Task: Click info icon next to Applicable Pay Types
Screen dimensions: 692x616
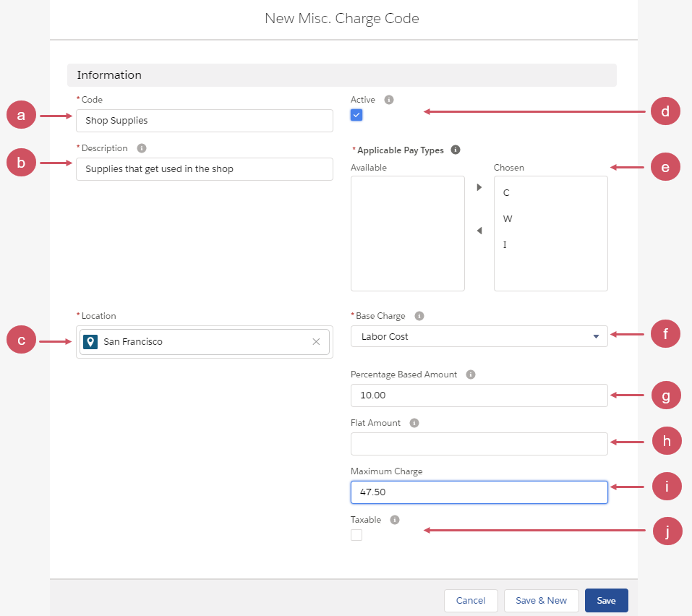Action: tap(456, 150)
